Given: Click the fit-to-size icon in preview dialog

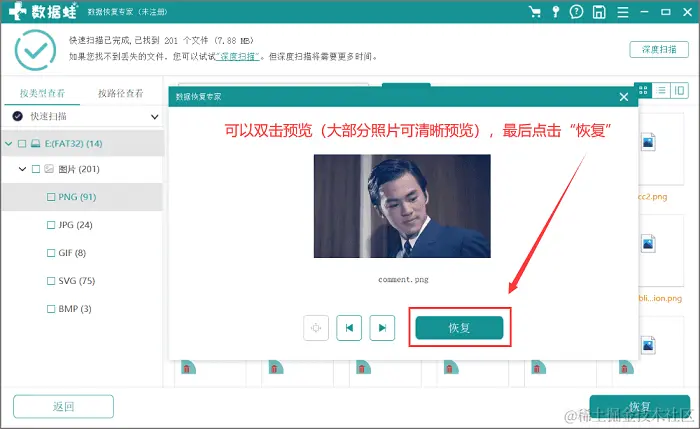Looking at the screenshot, I should coord(316,328).
